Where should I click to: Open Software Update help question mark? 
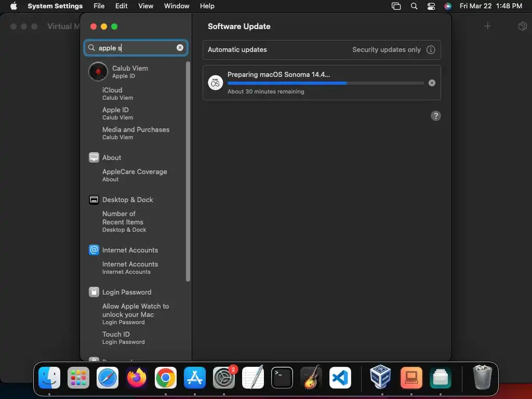pos(436,116)
